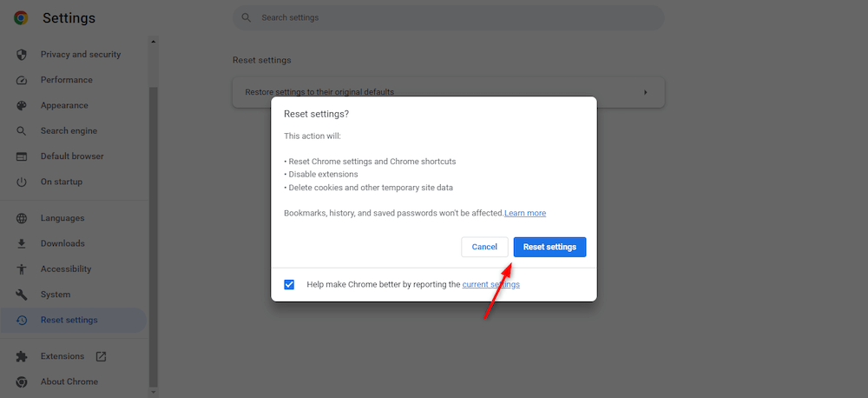Confirm with the Reset settings button
The image size is (868, 398).
[549, 247]
